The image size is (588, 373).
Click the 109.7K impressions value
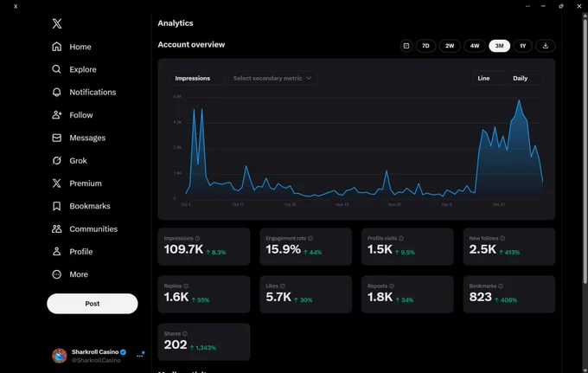point(183,249)
